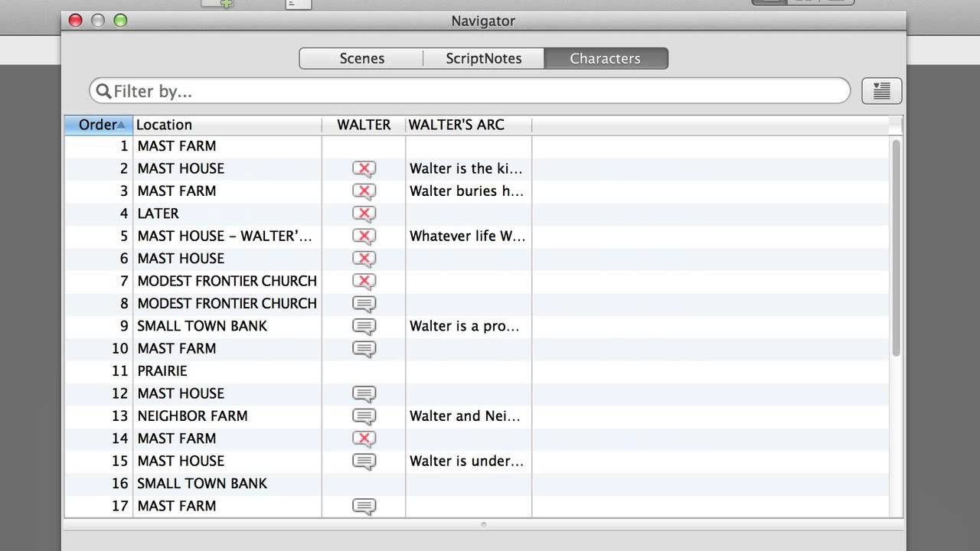The image size is (980, 551).
Task: Select SMALL TOWN BANK in row 16
Action: [x=202, y=484]
